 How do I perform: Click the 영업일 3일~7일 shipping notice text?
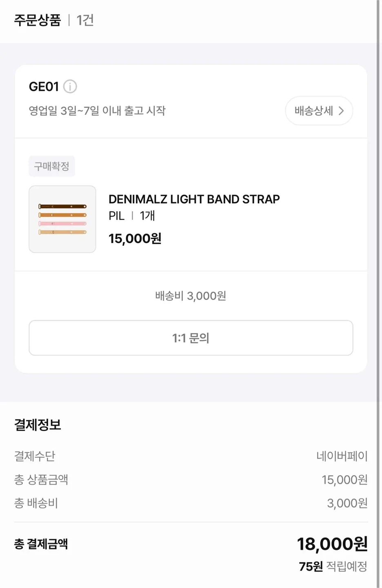coord(97,111)
